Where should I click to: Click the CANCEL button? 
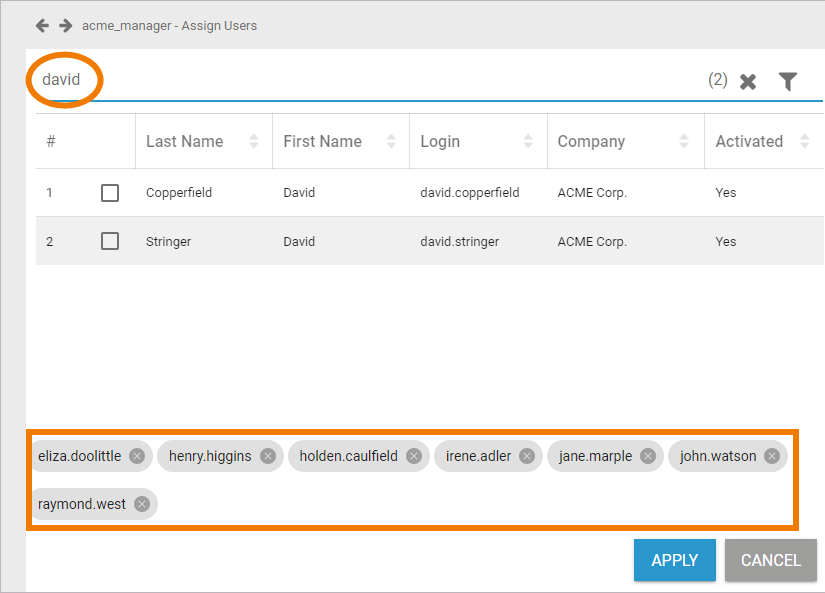771,560
